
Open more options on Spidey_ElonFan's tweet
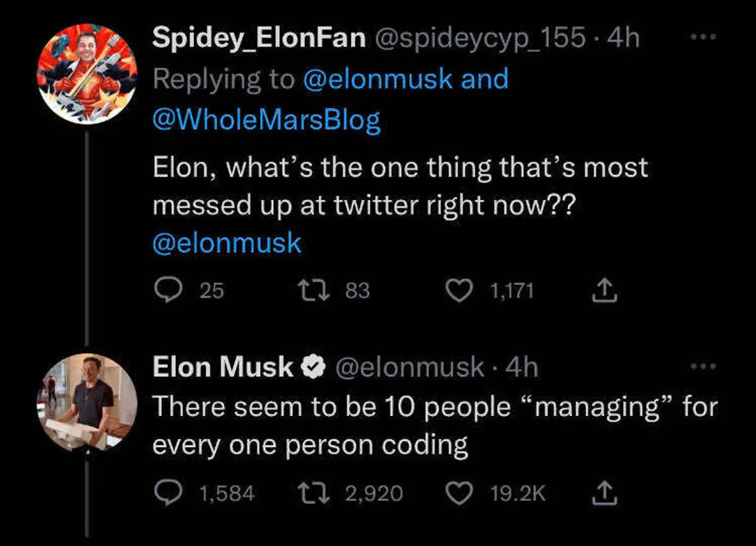[703, 37]
